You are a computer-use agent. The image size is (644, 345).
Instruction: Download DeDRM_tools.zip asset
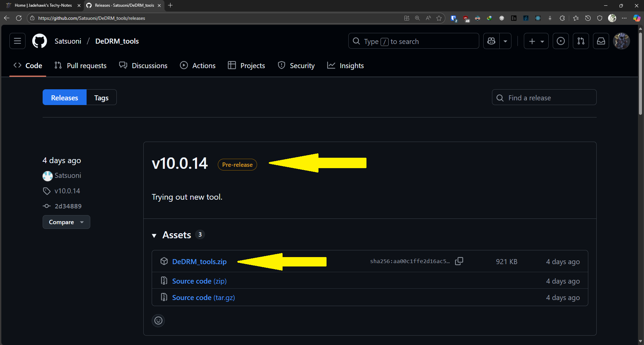coord(199,262)
